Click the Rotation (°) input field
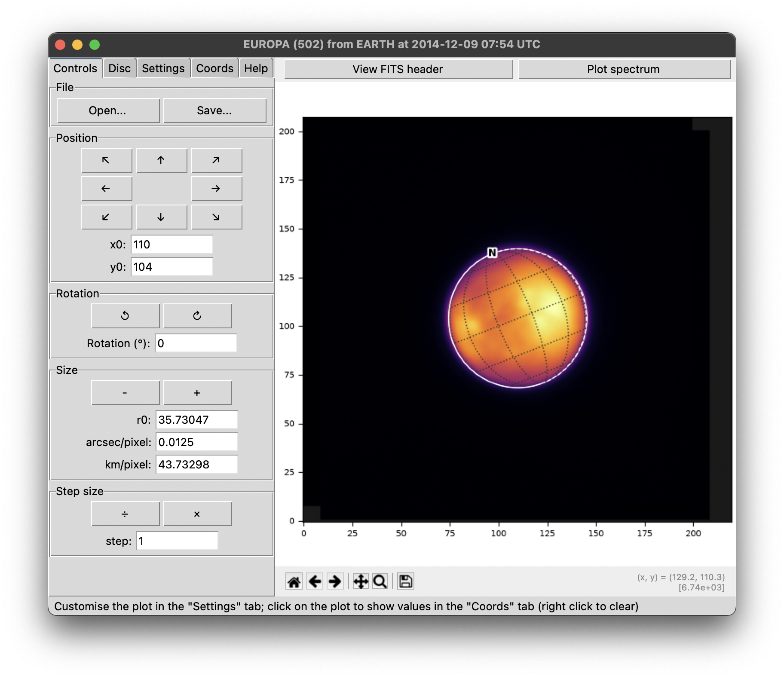This screenshot has height=679, width=784. [196, 343]
